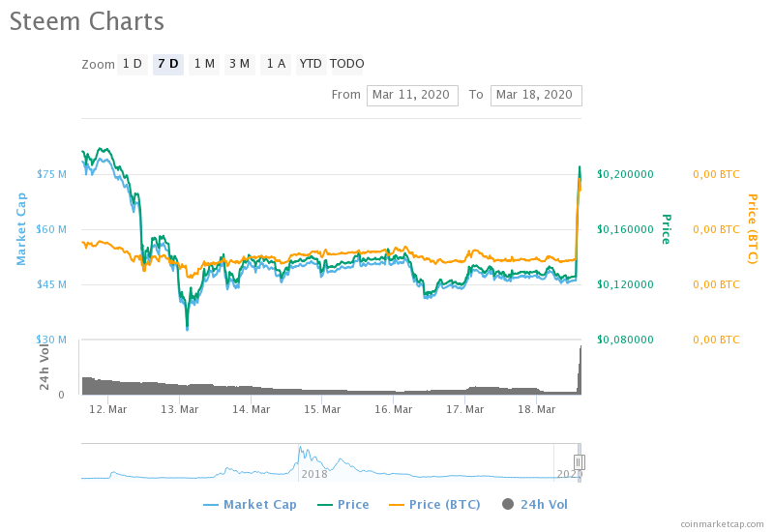Click the $45 M market cap label

tap(51, 284)
